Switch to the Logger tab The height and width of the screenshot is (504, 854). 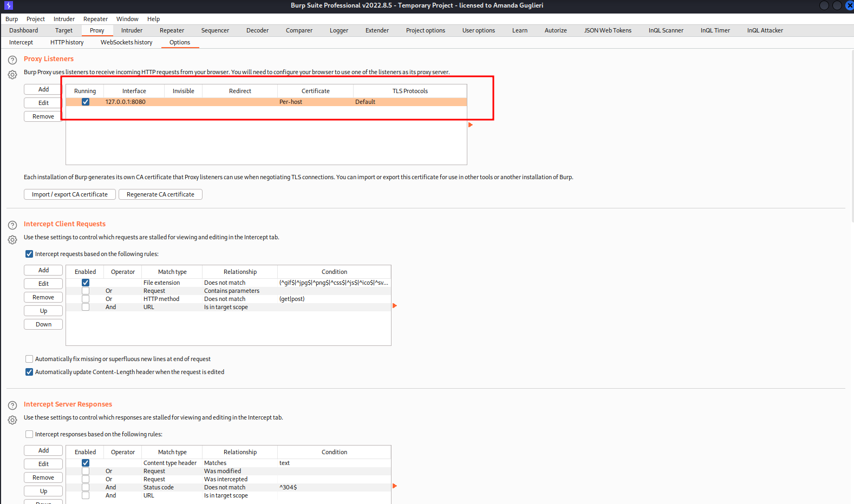point(339,30)
